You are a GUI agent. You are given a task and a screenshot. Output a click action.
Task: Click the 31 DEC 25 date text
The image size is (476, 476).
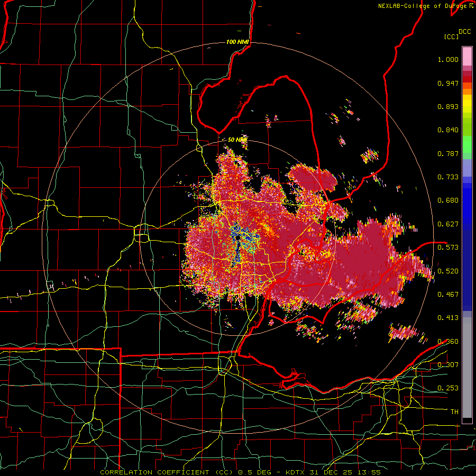[x=331, y=472]
